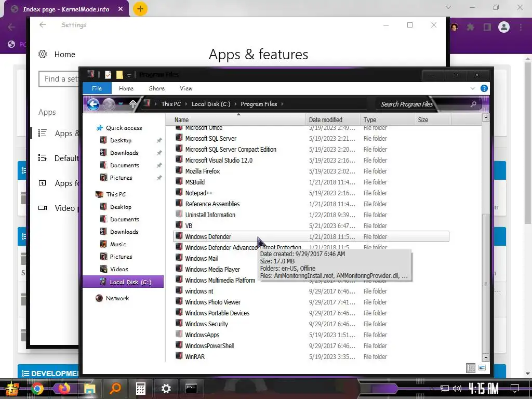This screenshot has height=399, width=532.
Task: Click Local Disk (C:) breadcrumb segment
Action: tap(211, 104)
